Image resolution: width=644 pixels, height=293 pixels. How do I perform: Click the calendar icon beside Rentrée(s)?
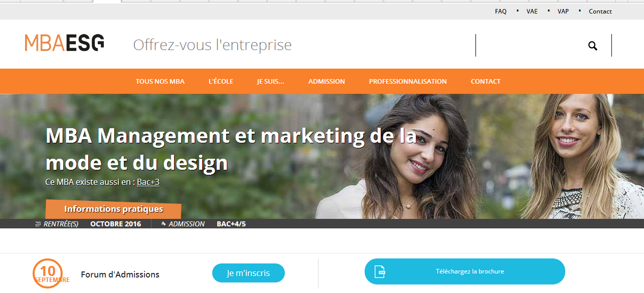[x=38, y=224]
